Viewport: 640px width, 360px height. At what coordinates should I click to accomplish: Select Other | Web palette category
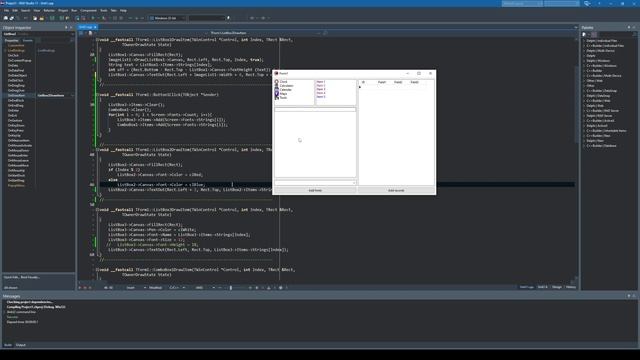[x=594, y=81]
